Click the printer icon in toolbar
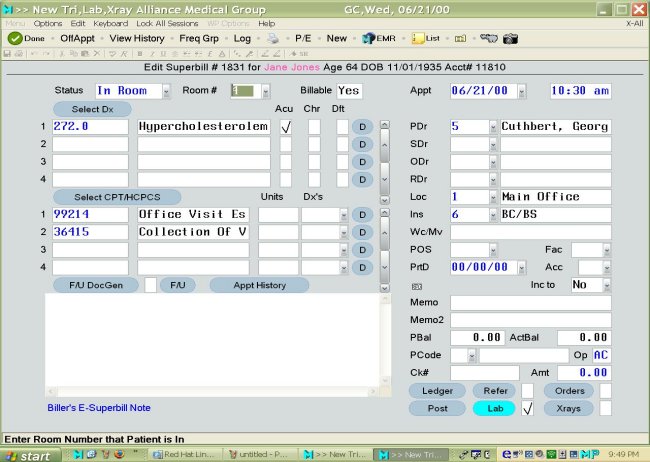This screenshot has height=462, width=650. (x=273, y=39)
